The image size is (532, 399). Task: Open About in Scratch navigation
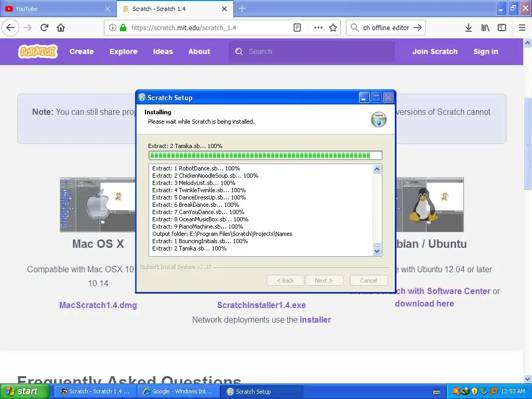click(199, 51)
